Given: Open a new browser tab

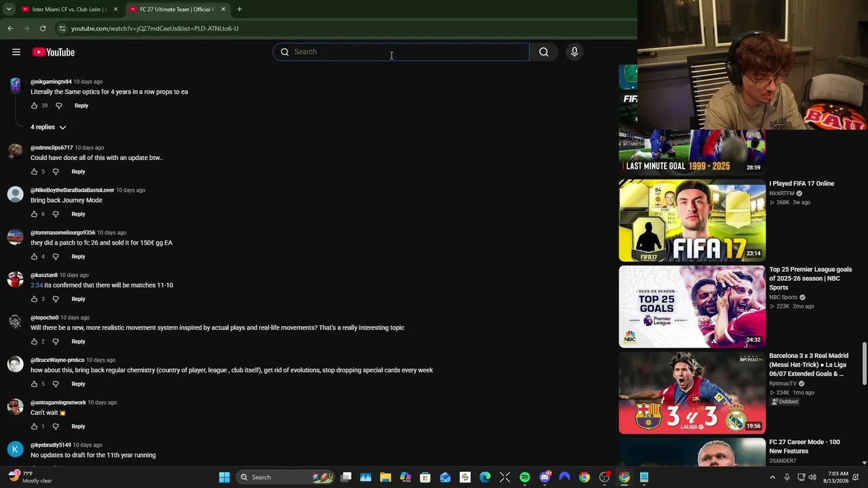Looking at the screenshot, I should pos(239,9).
